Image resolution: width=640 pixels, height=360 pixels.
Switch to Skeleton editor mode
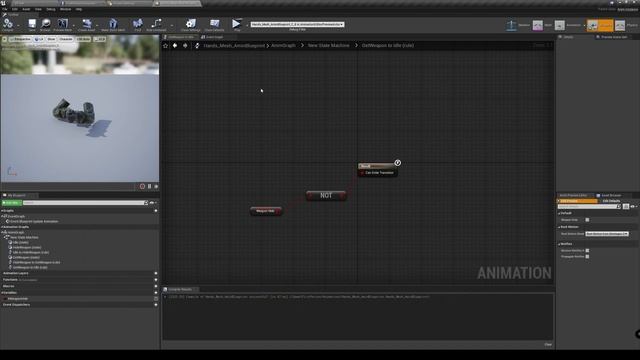click(511, 25)
